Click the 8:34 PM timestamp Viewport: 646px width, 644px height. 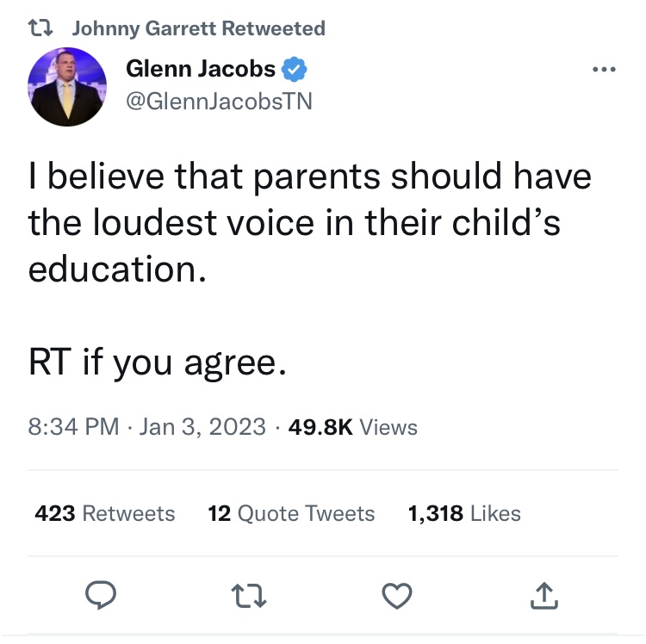click(x=73, y=427)
